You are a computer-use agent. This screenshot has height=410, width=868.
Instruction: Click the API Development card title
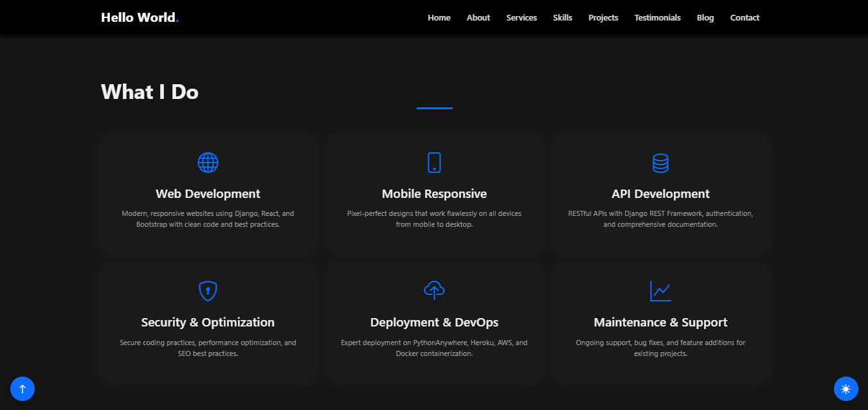[x=660, y=193]
